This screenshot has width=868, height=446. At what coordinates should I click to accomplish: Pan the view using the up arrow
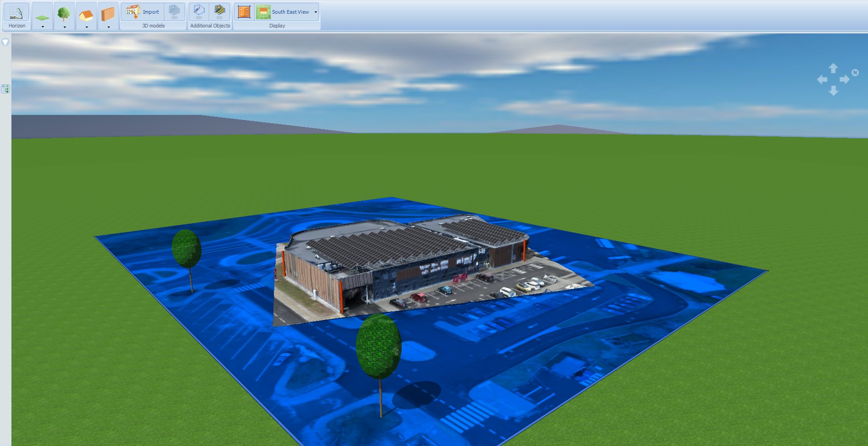(x=833, y=68)
